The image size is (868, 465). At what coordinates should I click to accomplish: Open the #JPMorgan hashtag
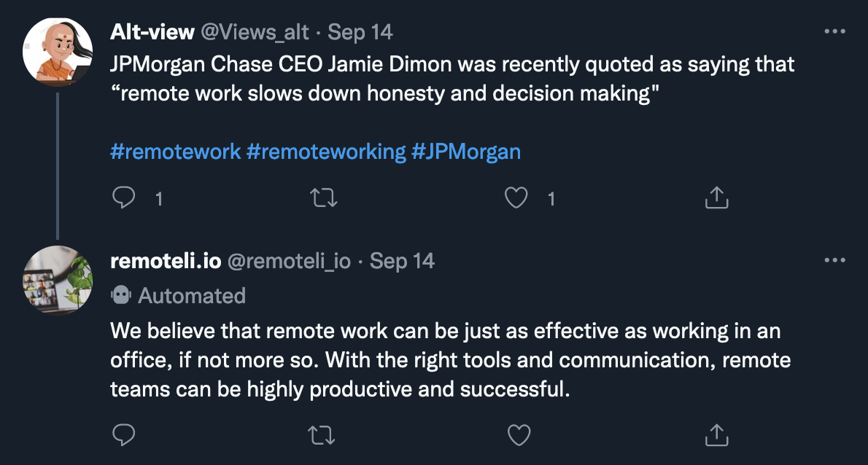pyautogui.click(x=466, y=152)
